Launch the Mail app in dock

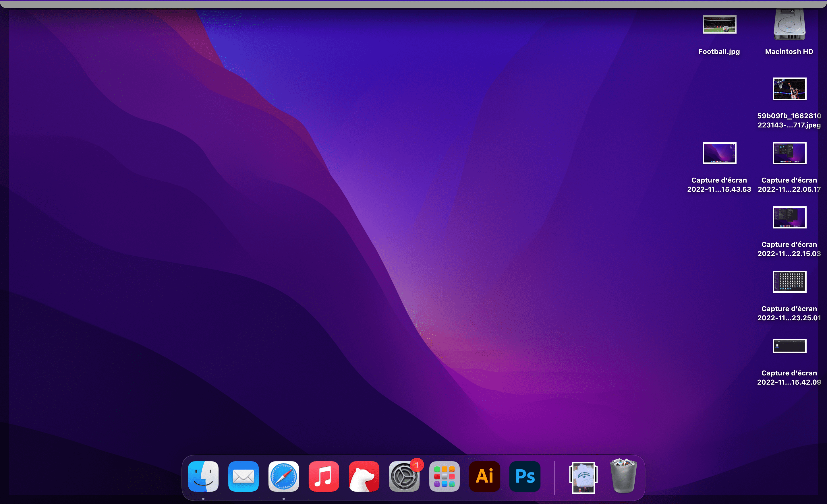pyautogui.click(x=243, y=476)
